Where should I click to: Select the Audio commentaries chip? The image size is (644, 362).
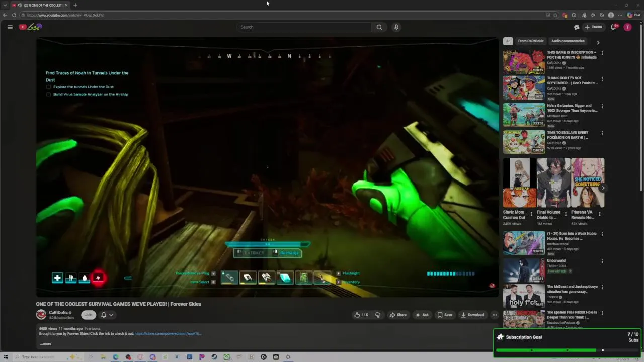[x=568, y=41]
